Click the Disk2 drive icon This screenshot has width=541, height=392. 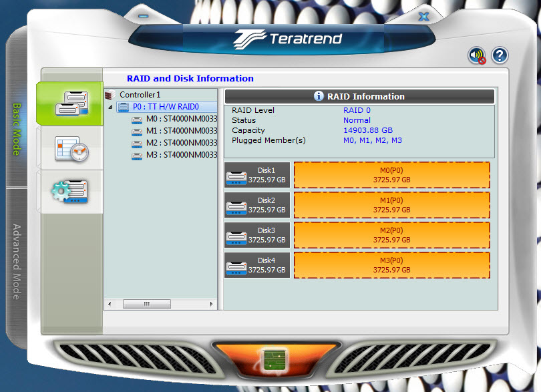(x=236, y=208)
